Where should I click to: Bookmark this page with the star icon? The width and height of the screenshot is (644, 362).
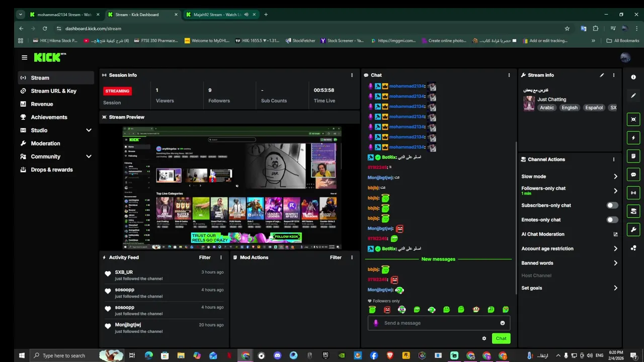(567, 29)
